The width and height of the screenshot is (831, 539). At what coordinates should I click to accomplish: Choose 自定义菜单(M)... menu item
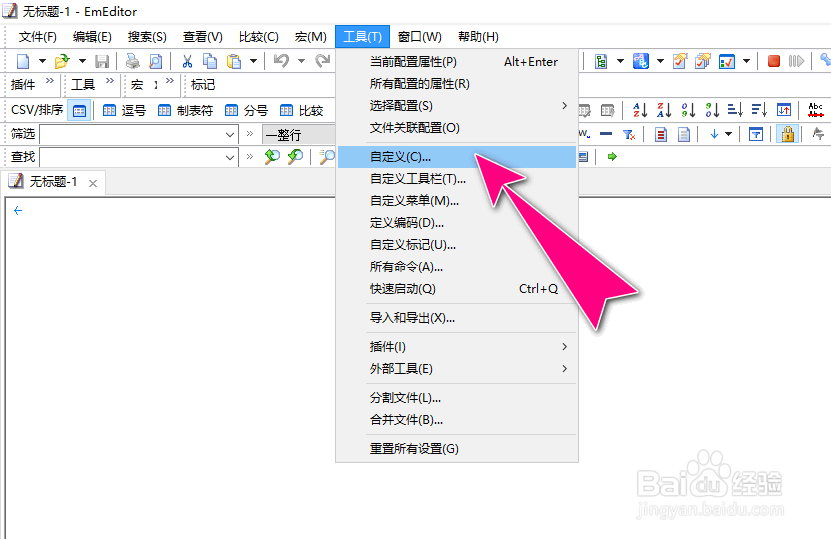pos(457,201)
